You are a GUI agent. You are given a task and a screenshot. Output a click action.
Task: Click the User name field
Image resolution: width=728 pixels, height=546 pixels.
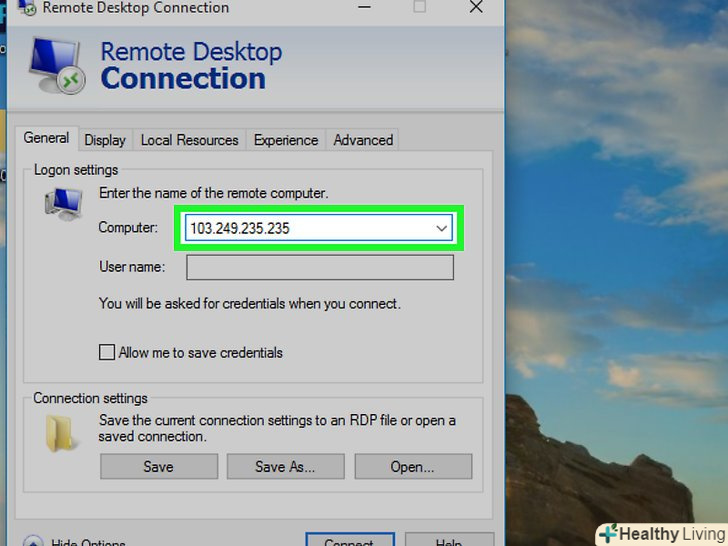[x=320, y=267]
